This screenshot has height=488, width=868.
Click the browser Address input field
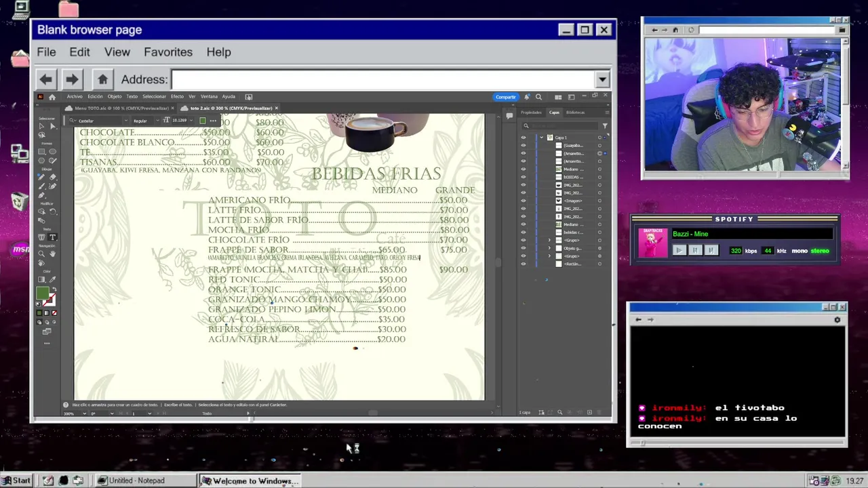382,79
